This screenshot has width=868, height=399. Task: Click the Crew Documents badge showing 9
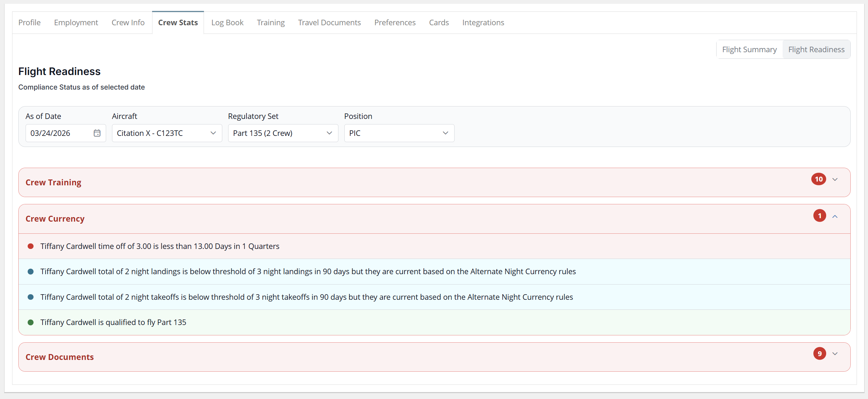[819, 353]
